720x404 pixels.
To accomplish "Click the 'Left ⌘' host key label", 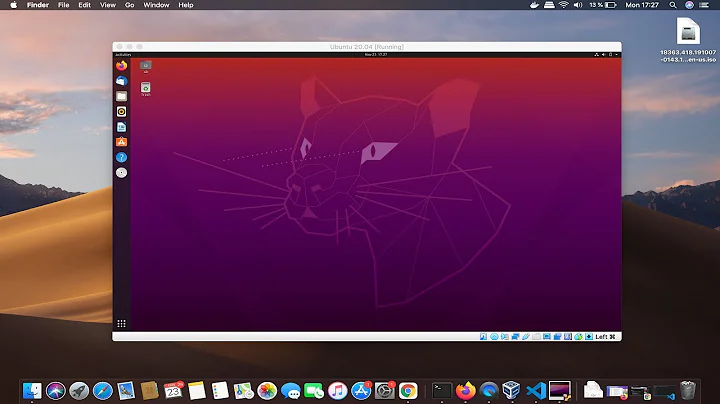I will point(605,337).
